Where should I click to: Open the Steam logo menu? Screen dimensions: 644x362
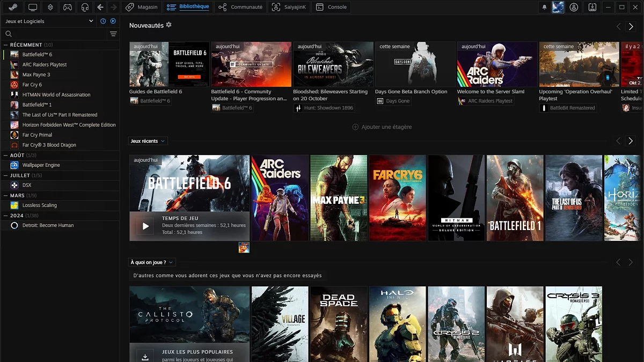(x=12, y=8)
